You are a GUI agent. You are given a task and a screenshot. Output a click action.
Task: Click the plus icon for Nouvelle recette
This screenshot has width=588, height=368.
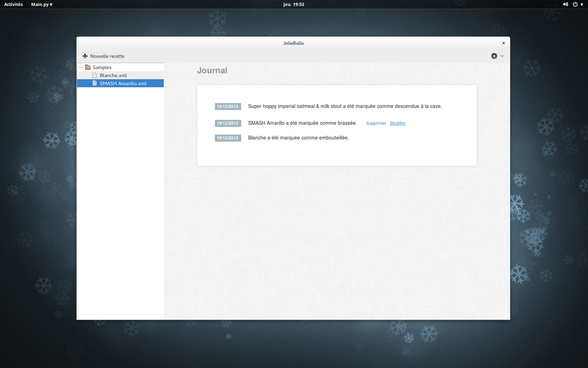(85, 56)
